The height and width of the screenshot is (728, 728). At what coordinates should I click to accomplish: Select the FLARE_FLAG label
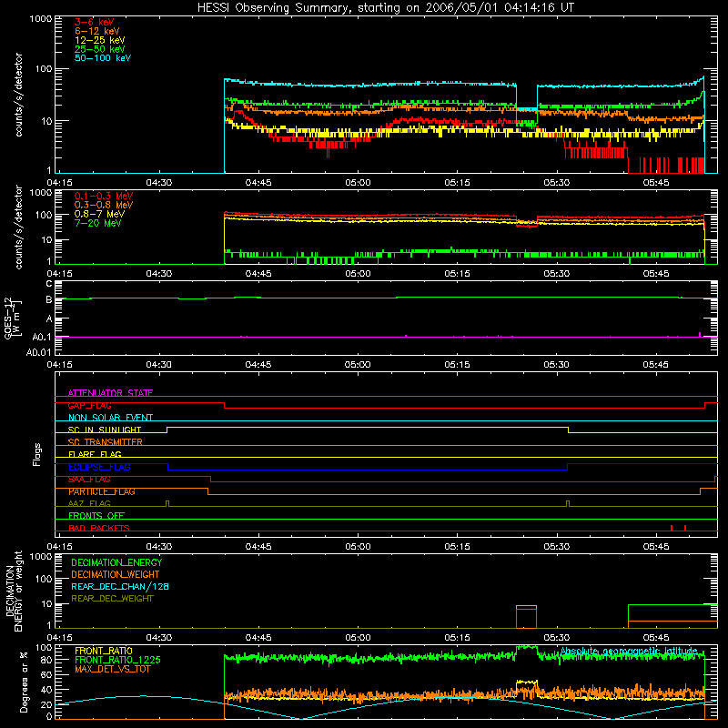(x=95, y=454)
